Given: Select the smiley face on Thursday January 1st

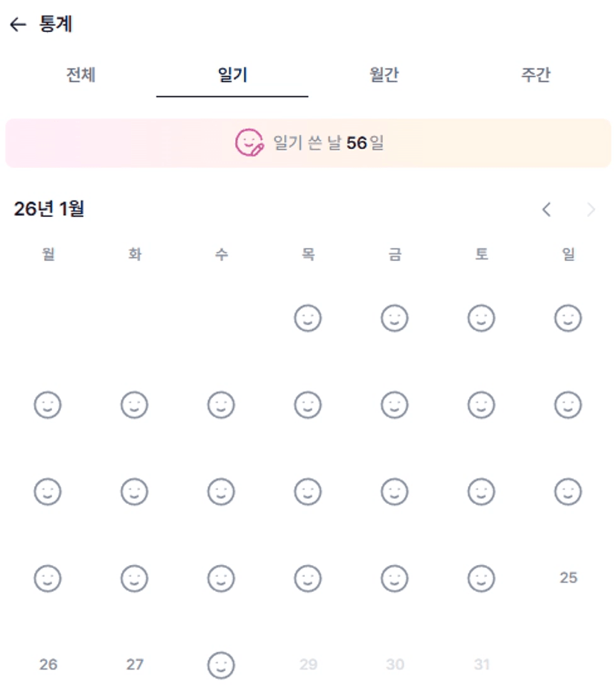Looking at the screenshot, I should tap(308, 319).
